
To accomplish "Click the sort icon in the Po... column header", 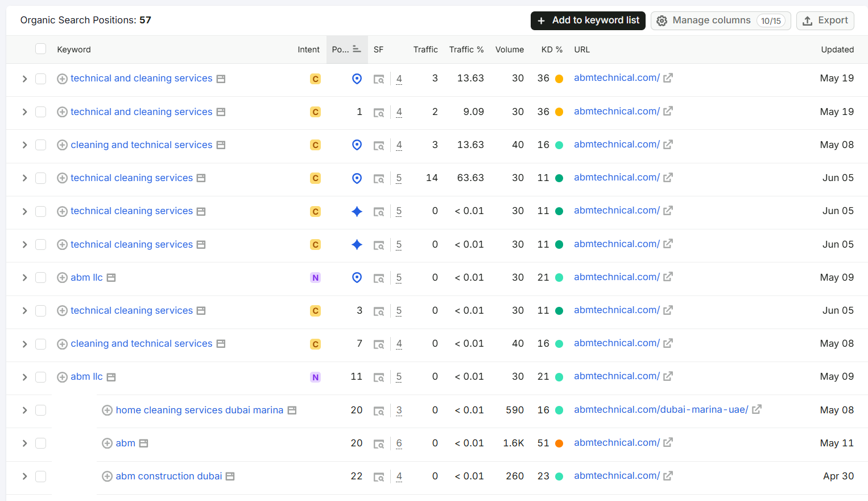I will pyautogui.click(x=357, y=49).
